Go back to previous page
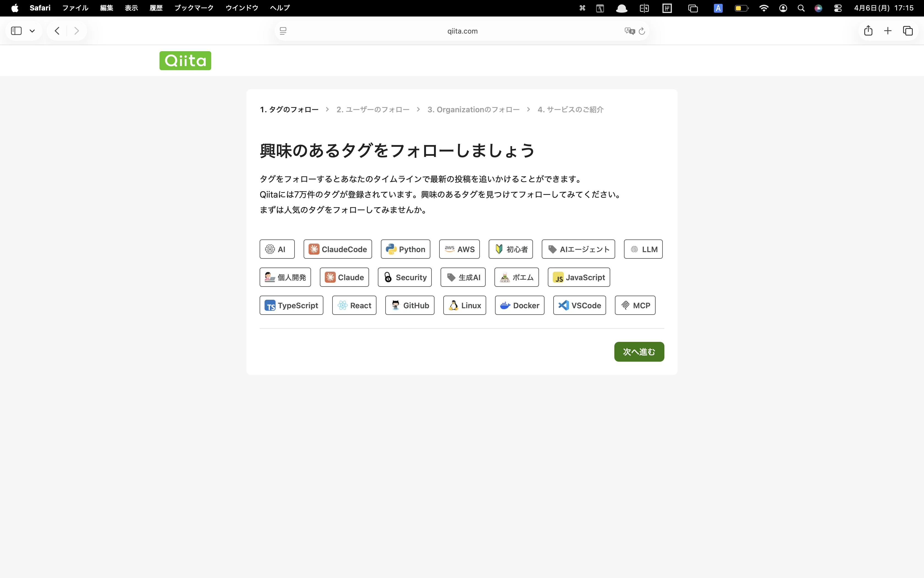The width and height of the screenshot is (924, 578). pyautogui.click(x=57, y=31)
